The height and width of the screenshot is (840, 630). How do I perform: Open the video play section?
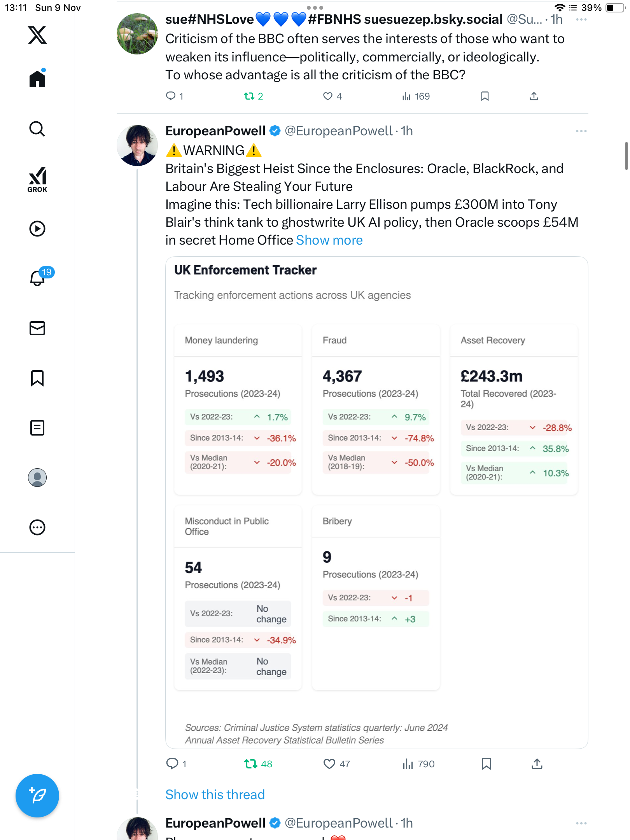[37, 229]
